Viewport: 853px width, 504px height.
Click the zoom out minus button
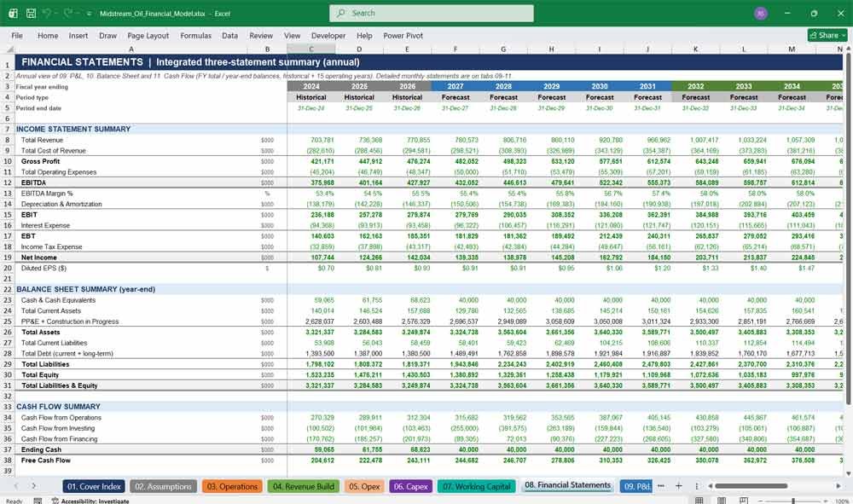761,501
